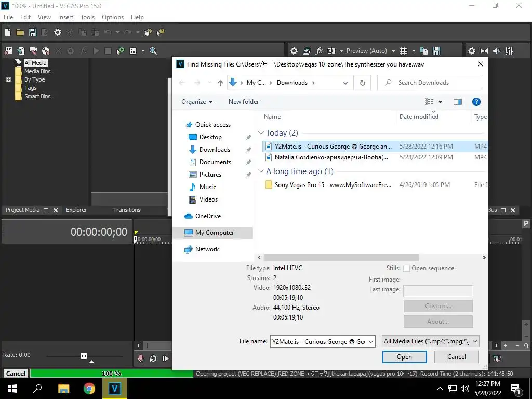
Task: Switch to the Transitions tab
Action: click(127, 210)
